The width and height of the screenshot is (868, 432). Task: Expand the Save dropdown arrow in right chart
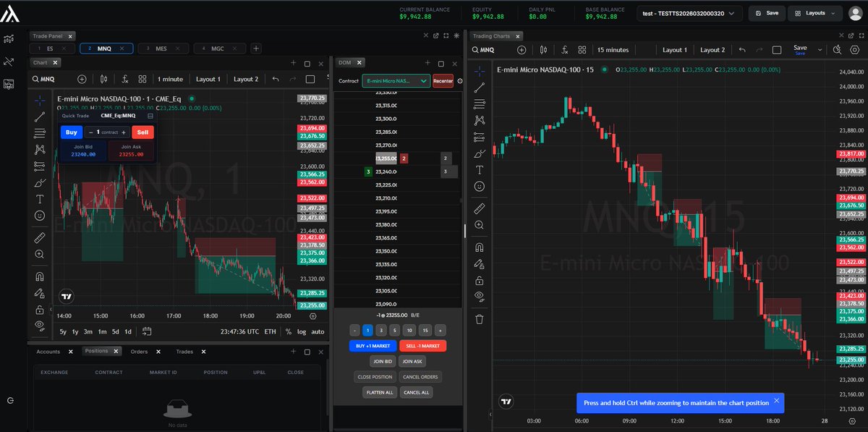tap(820, 50)
